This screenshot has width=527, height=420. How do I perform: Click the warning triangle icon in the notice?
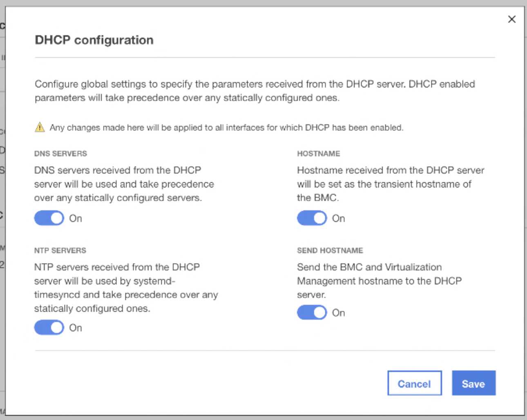coord(40,127)
